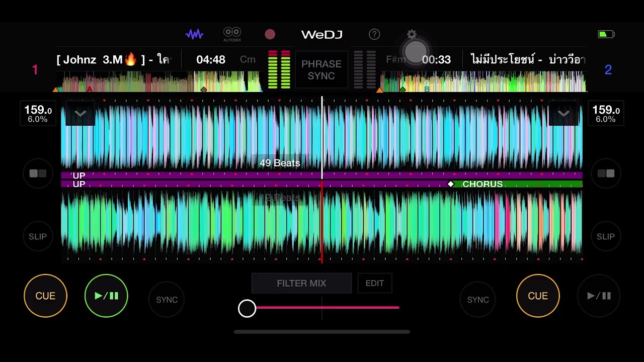
Task: Toggle the deck 2 performance pads button
Action: point(606,173)
